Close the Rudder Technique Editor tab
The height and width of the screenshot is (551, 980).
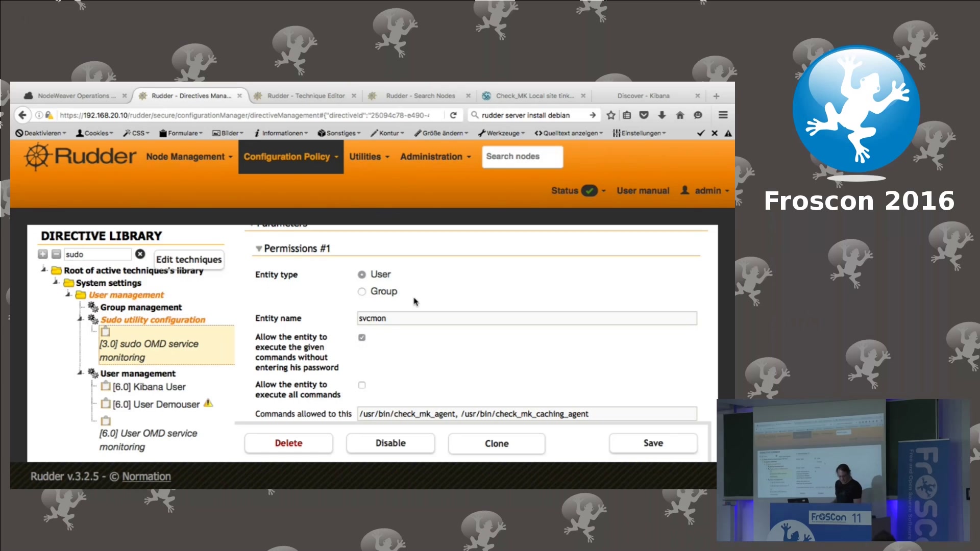point(354,96)
